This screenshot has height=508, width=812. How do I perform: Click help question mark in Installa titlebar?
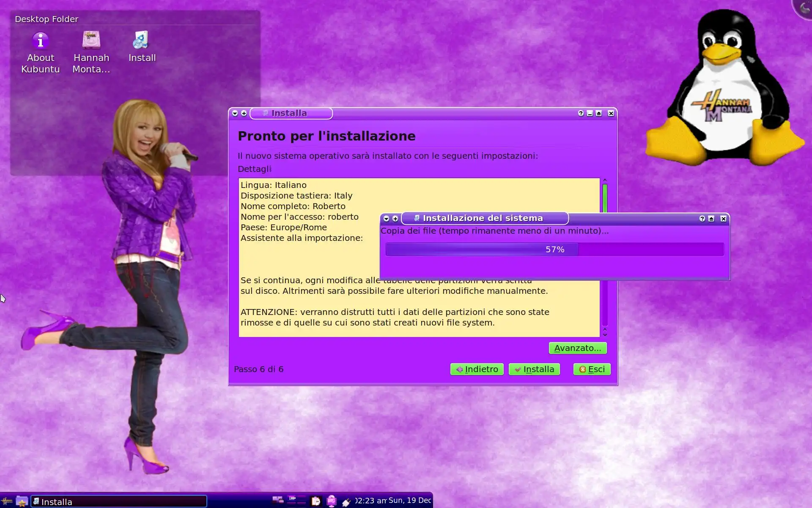pyautogui.click(x=581, y=113)
